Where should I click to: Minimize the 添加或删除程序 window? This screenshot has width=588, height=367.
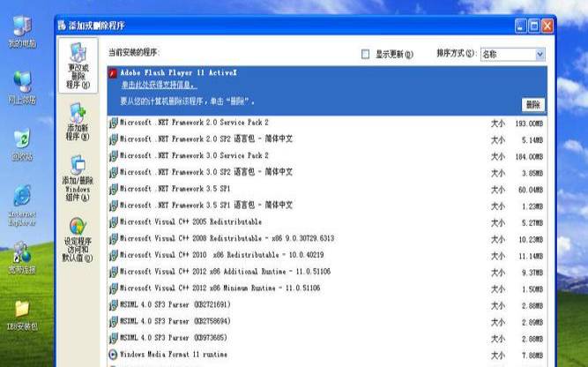pyautogui.click(x=521, y=26)
